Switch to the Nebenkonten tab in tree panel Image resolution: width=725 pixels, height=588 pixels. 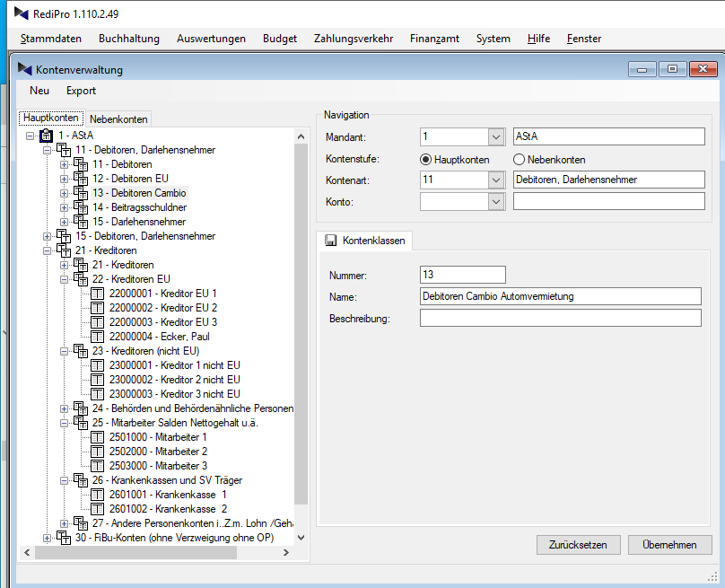[118, 118]
